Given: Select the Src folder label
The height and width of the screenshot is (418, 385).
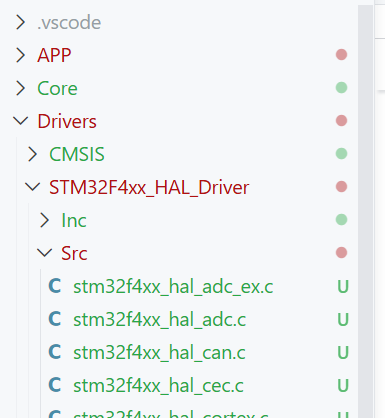Looking at the screenshot, I should [74, 253].
